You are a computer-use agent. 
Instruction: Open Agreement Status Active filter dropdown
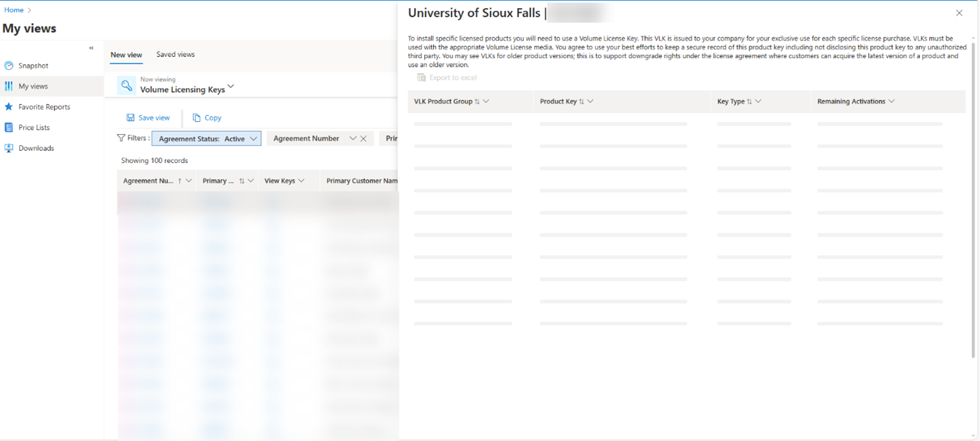254,138
